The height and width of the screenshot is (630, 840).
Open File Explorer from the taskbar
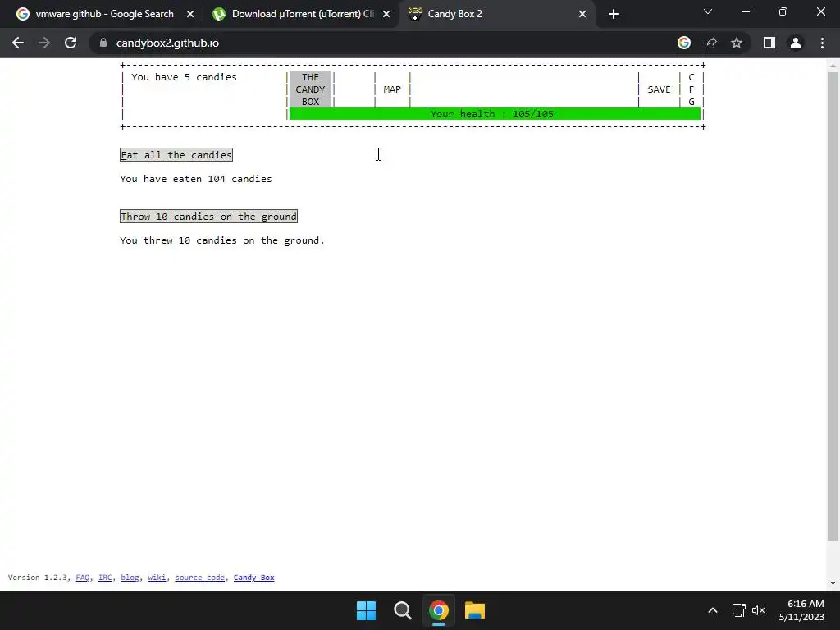475,610
